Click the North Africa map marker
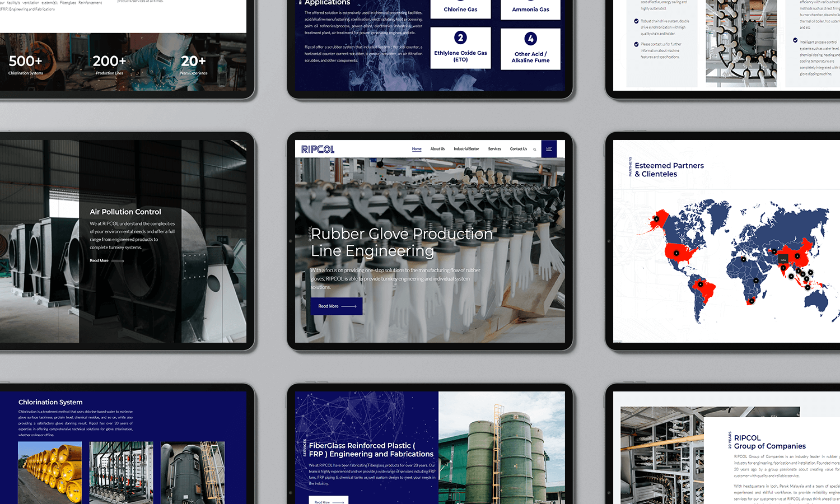840x504 pixels. point(744,259)
